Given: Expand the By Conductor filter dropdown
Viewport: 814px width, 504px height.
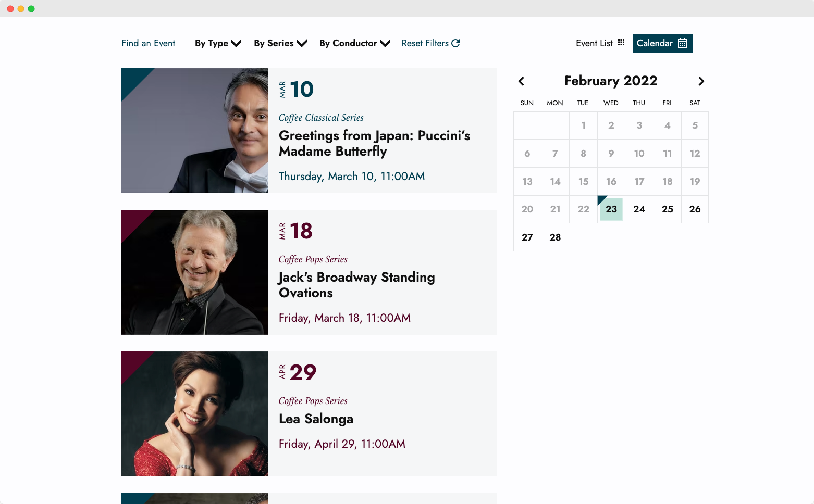Looking at the screenshot, I should coord(355,43).
